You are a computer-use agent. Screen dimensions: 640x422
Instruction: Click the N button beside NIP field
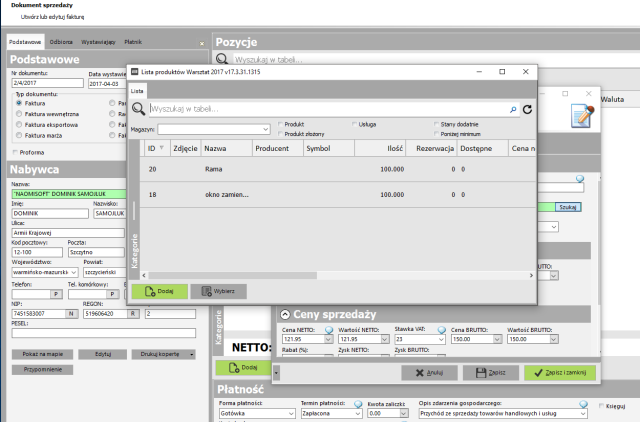pos(72,314)
